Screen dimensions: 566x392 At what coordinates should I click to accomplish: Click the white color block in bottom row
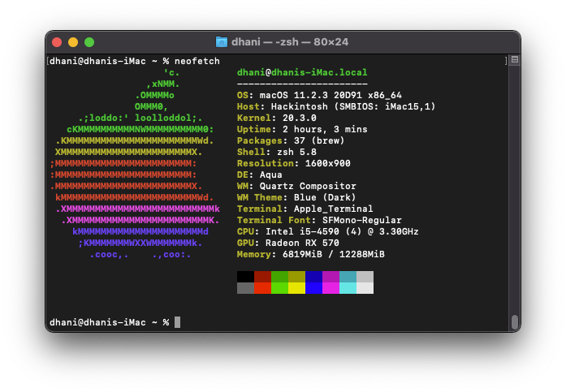tap(365, 288)
